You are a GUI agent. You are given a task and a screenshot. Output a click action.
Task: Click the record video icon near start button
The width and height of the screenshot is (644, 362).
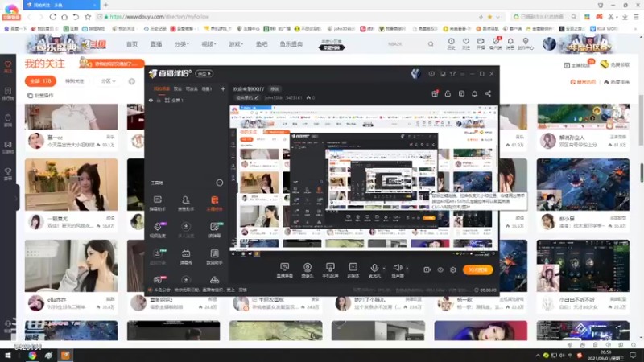click(427, 269)
